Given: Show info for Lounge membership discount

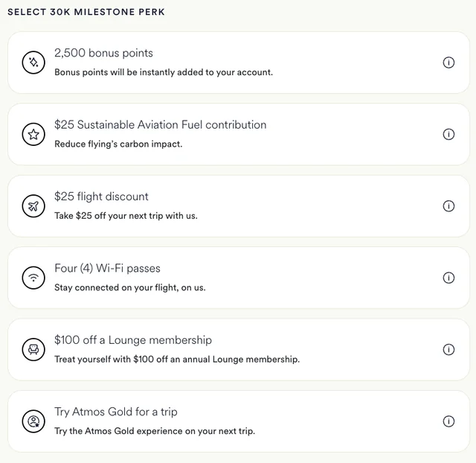Looking at the screenshot, I should point(448,350).
